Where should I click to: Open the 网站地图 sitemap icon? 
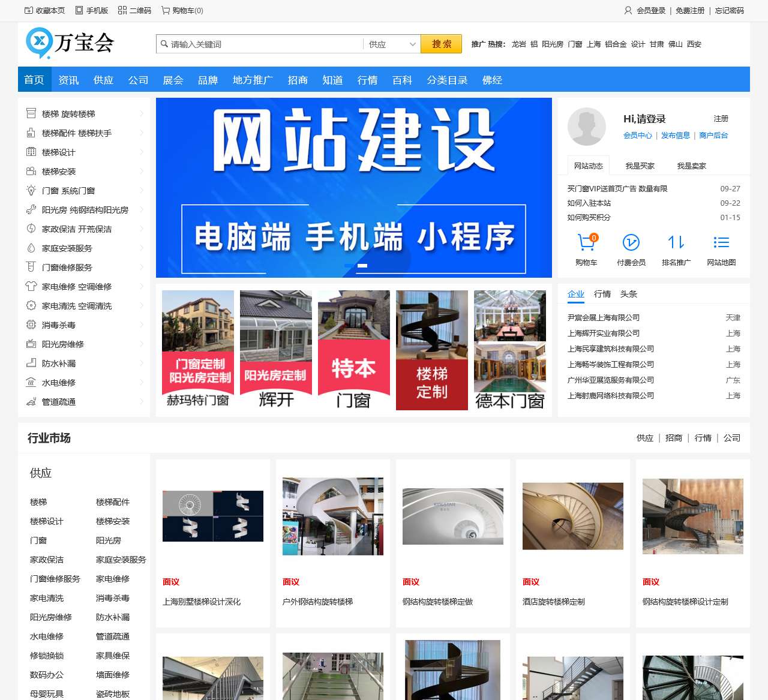click(721, 242)
